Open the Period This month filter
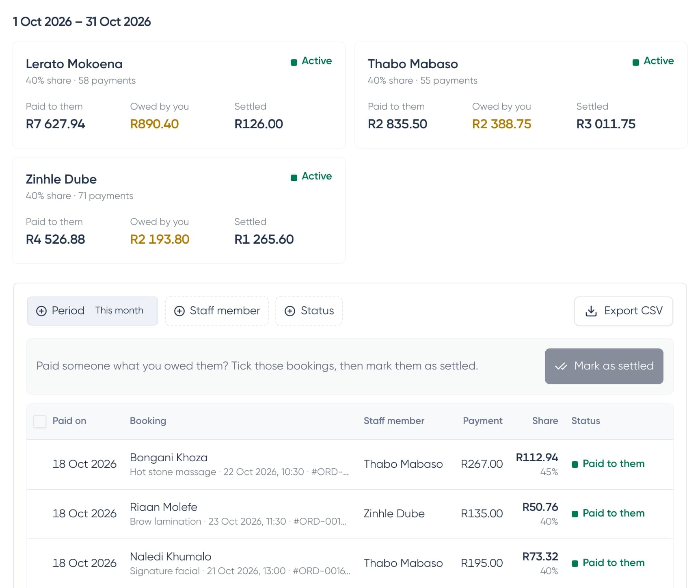 tap(93, 311)
